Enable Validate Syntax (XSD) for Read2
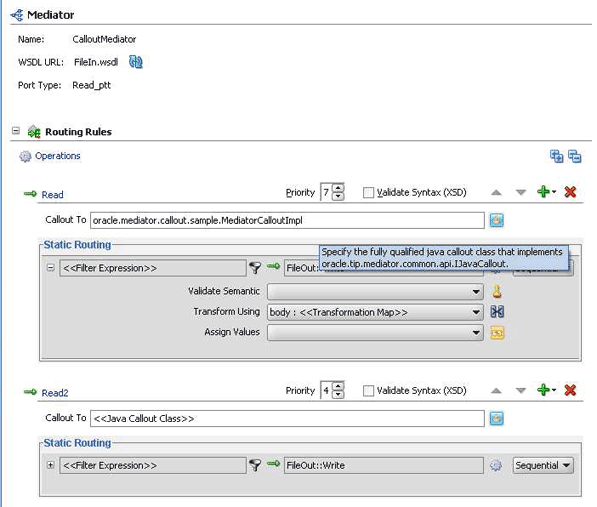 tap(368, 391)
